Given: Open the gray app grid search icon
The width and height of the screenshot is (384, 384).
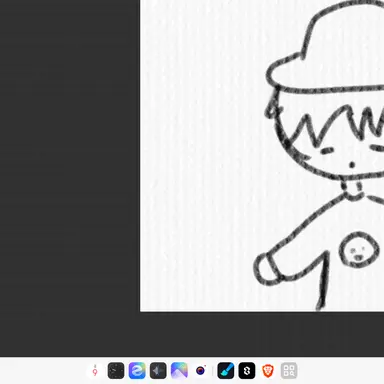Looking at the screenshot, I should tap(289, 371).
